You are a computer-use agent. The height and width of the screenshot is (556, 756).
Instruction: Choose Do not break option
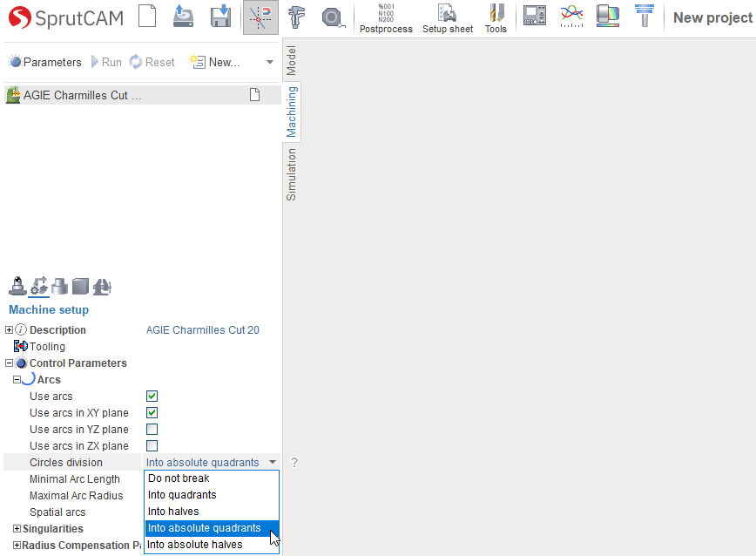(212, 478)
